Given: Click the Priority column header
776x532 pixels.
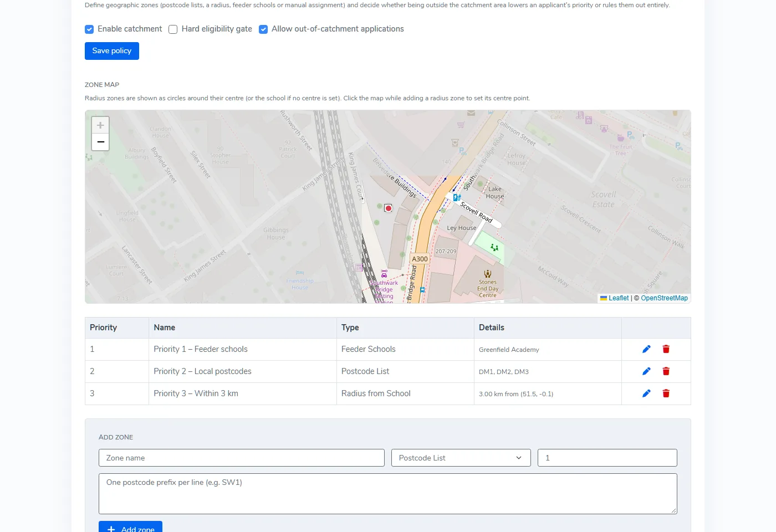Looking at the screenshot, I should coord(117,328).
